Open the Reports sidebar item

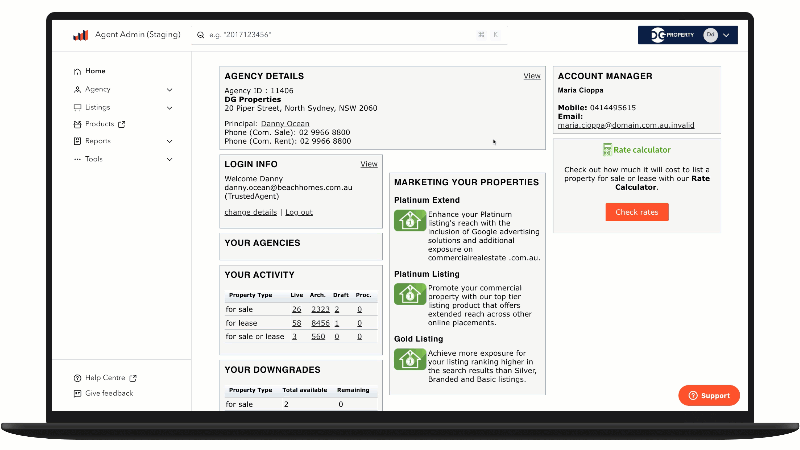coord(98,141)
